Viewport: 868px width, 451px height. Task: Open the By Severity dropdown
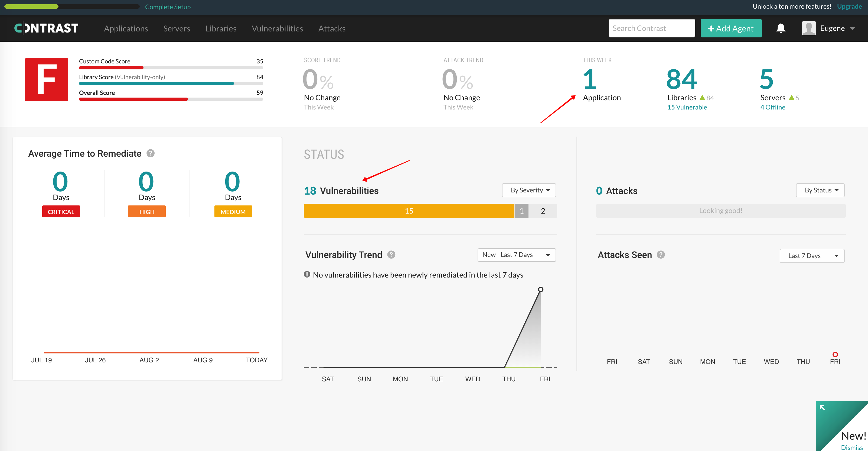[x=529, y=190]
